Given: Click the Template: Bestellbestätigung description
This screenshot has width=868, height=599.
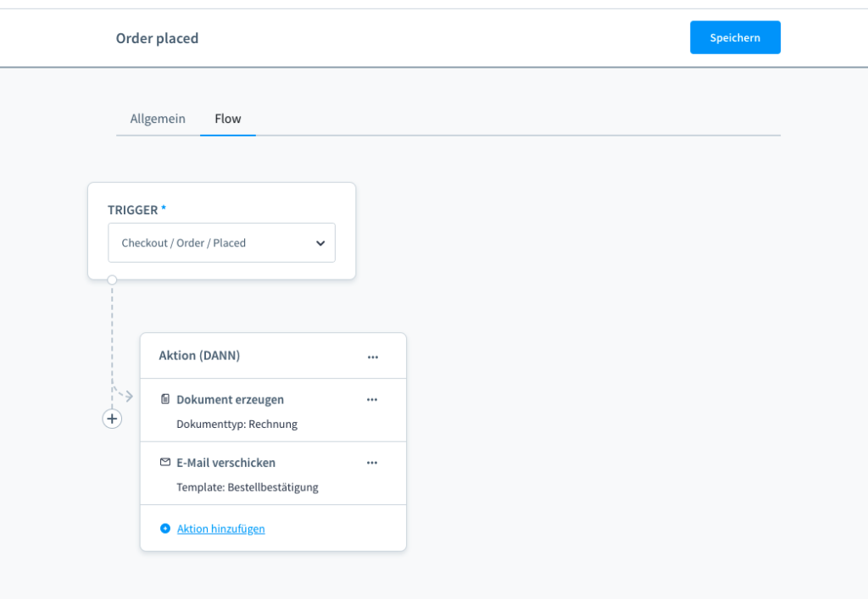Looking at the screenshot, I should [x=248, y=487].
